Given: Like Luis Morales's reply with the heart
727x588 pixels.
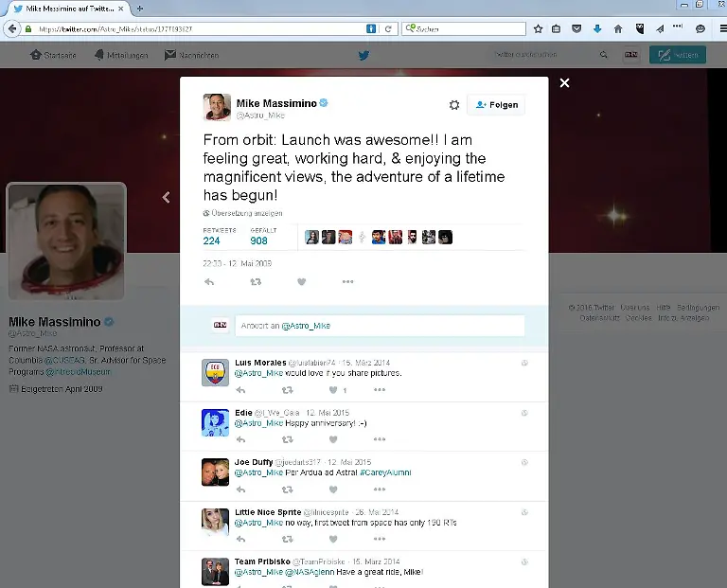Looking at the screenshot, I should tap(332, 389).
